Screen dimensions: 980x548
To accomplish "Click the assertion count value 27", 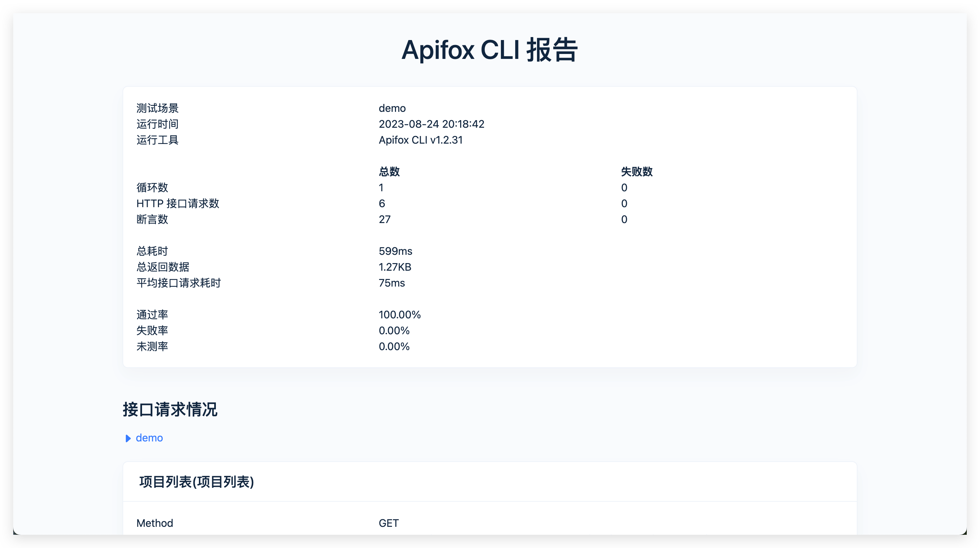I will pos(385,219).
